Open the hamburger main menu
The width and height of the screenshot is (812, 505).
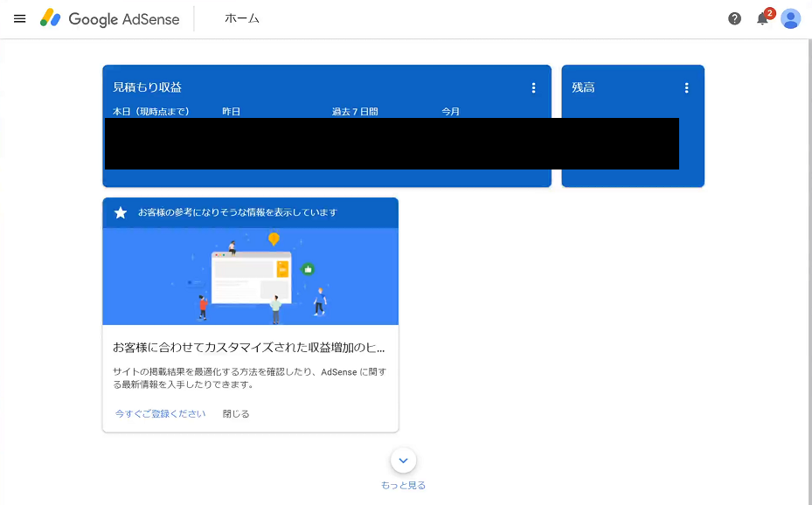[20, 19]
